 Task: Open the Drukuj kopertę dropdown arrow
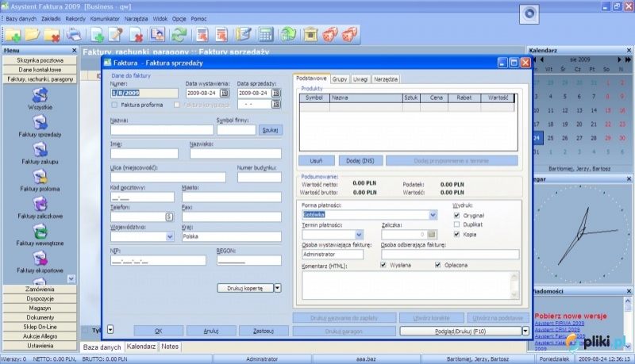(x=278, y=288)
